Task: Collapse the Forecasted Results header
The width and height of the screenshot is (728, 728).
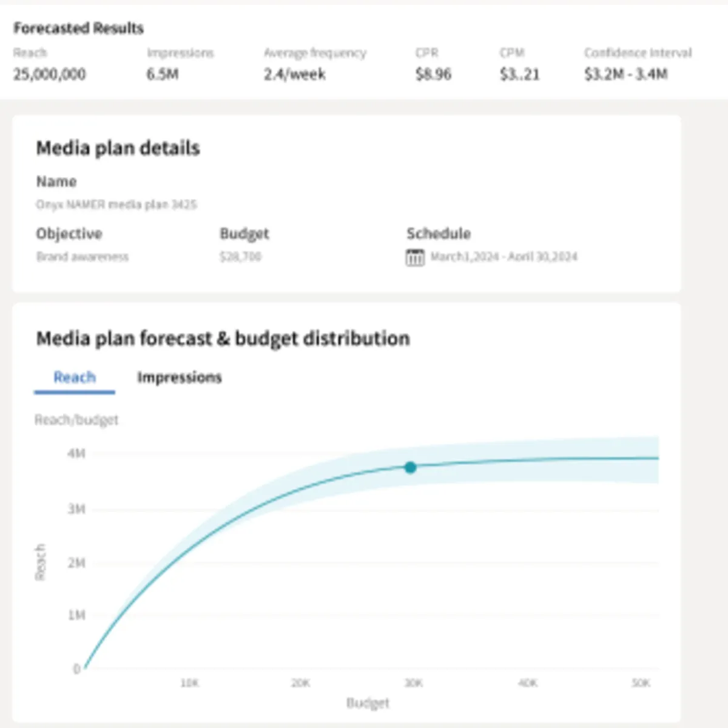Action: (78, 28)
